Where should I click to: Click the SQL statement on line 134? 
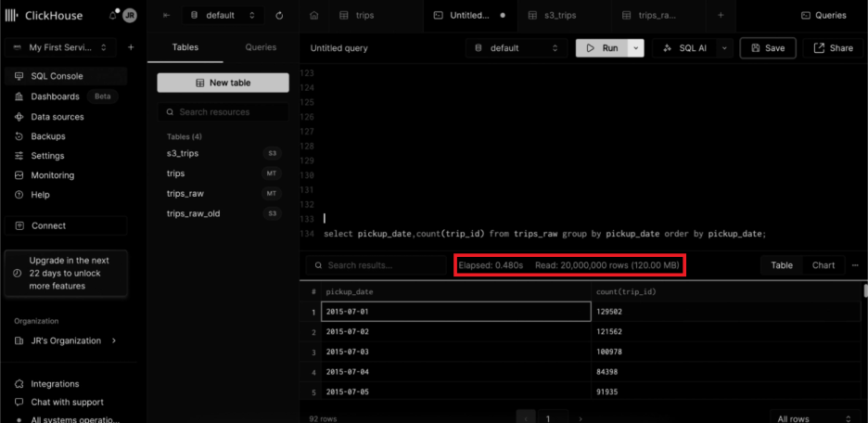click(544, 234)
